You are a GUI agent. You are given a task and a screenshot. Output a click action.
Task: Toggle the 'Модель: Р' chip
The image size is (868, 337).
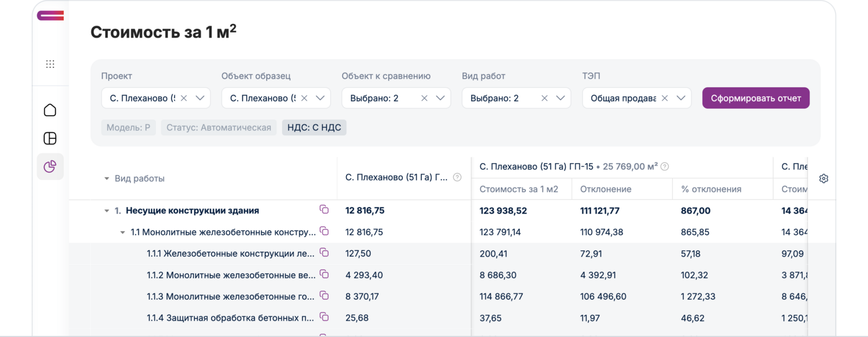(128, 128)
